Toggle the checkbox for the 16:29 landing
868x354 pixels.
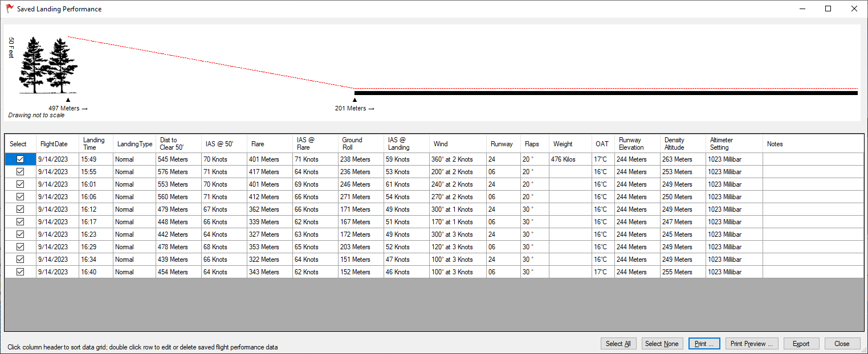coord(21,247)
